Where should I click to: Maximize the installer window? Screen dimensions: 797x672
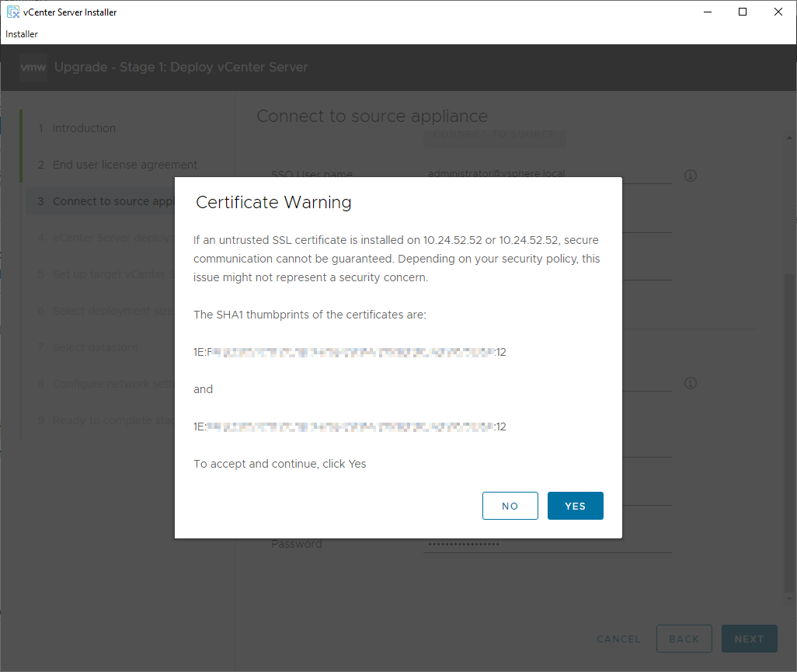point(743,12)
